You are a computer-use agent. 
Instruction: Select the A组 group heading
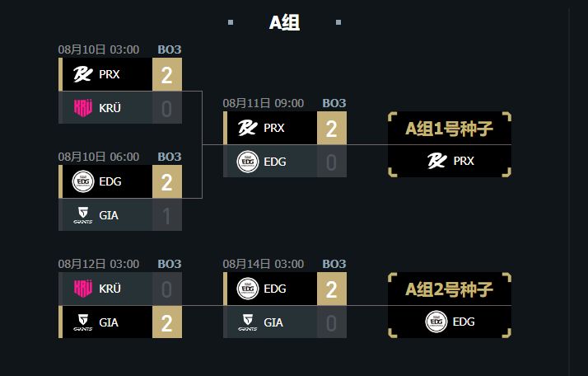tap(285, 22)
